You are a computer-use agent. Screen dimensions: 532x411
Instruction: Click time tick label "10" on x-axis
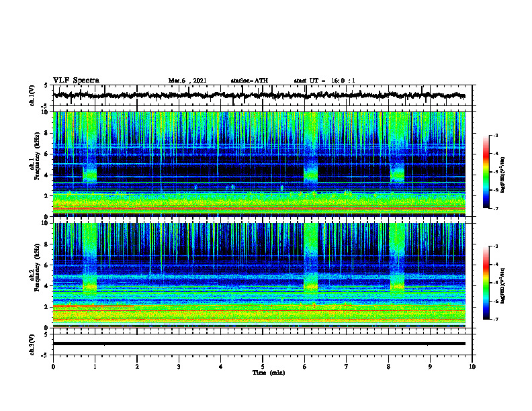472,367
